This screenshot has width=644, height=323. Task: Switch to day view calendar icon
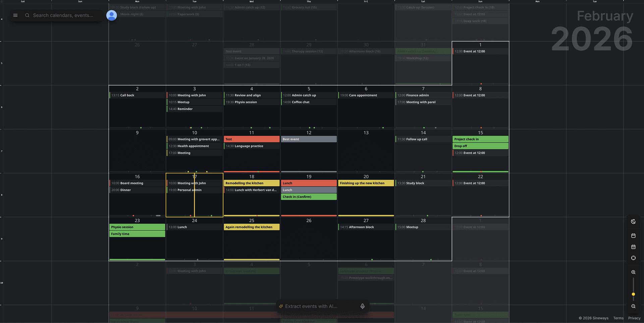click(x=633, y=236)
